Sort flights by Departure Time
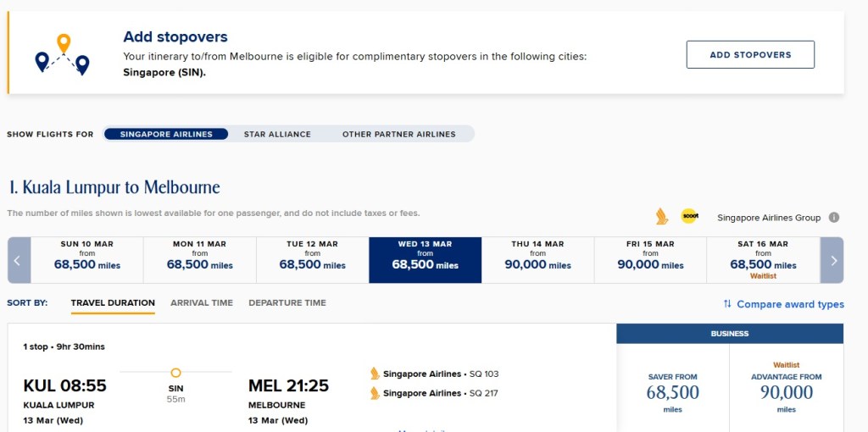Screen dimensions: 868x432 pyautogui.click(x=287, y=302)
